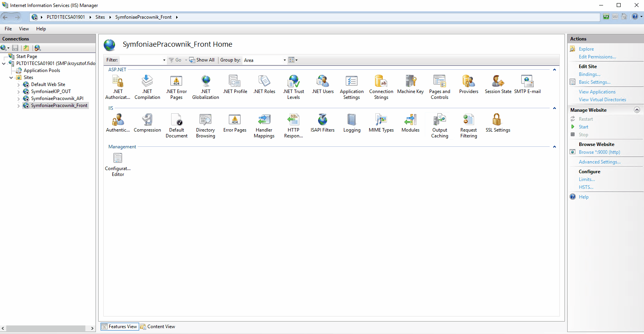Switch to Features View tab
Image resolution: width=644 pixels, height=334 pixels.
[120, 327]
